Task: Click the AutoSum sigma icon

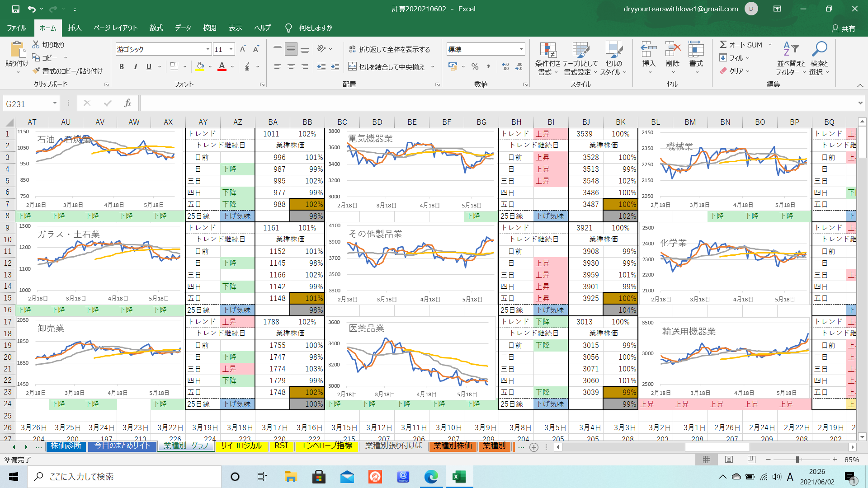Action: 723,45
